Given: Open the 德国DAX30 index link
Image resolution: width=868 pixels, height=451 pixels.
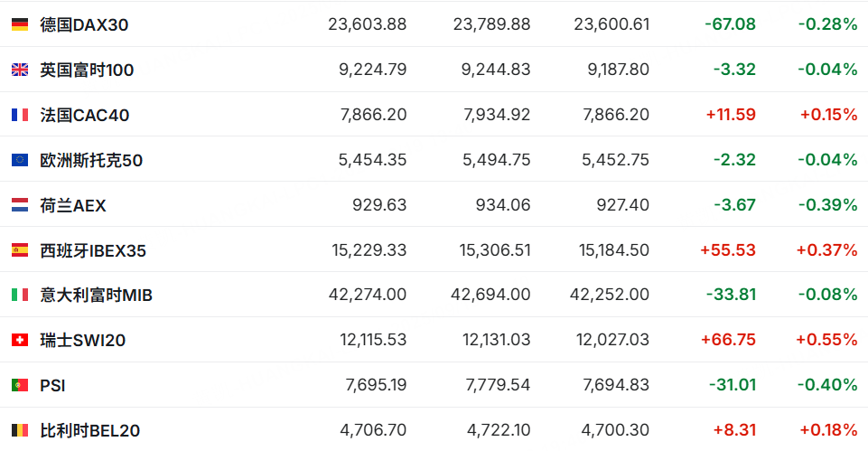Looking at the screenshot, I should tap(84, 24).
